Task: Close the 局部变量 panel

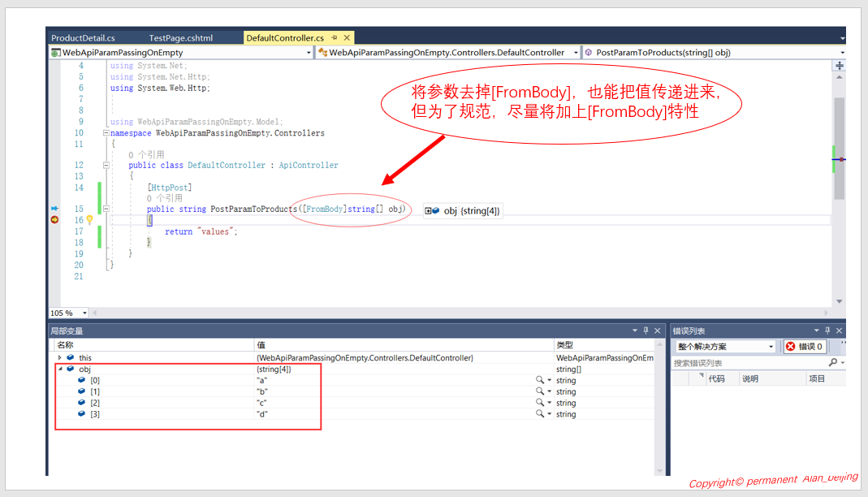Action: pyautogui.click(x=658, y=331)
